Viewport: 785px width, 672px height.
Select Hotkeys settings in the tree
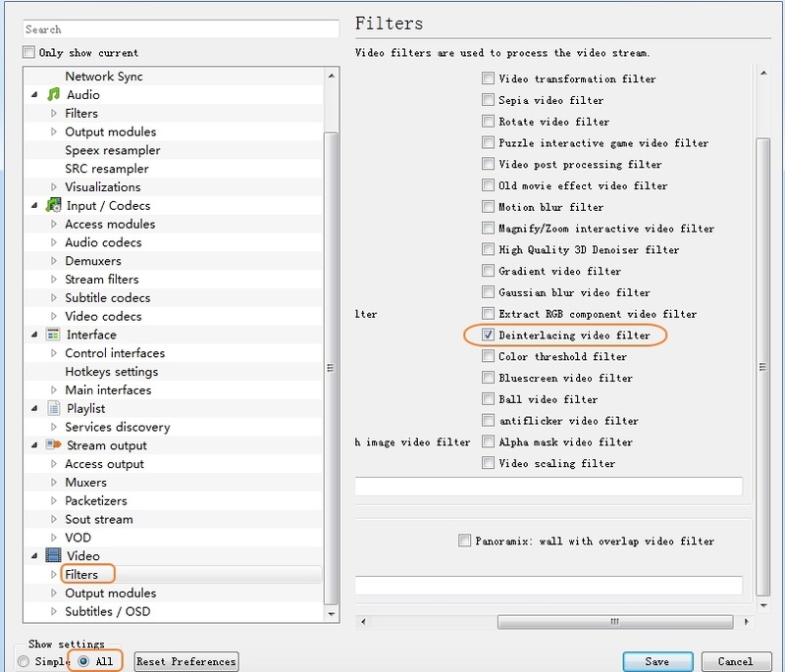[111, 372]
